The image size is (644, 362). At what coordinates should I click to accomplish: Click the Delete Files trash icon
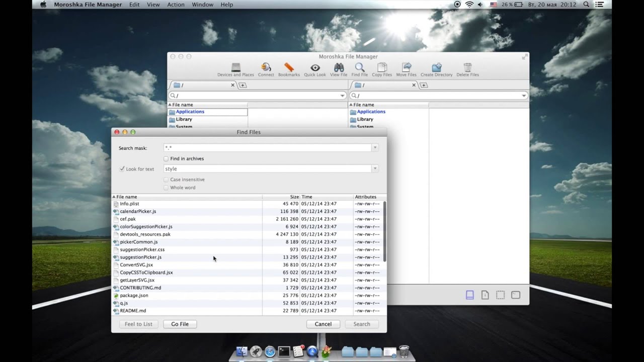click(x=467, y=67)
